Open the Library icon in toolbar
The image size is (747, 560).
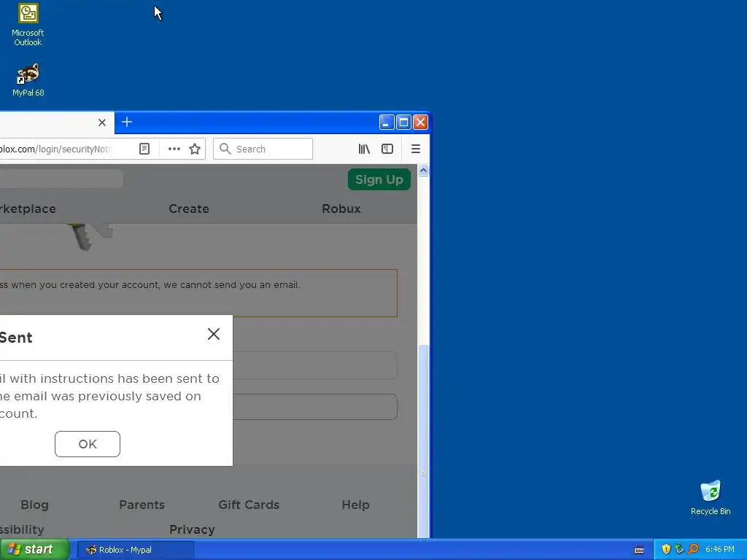[x=364, y=149]
